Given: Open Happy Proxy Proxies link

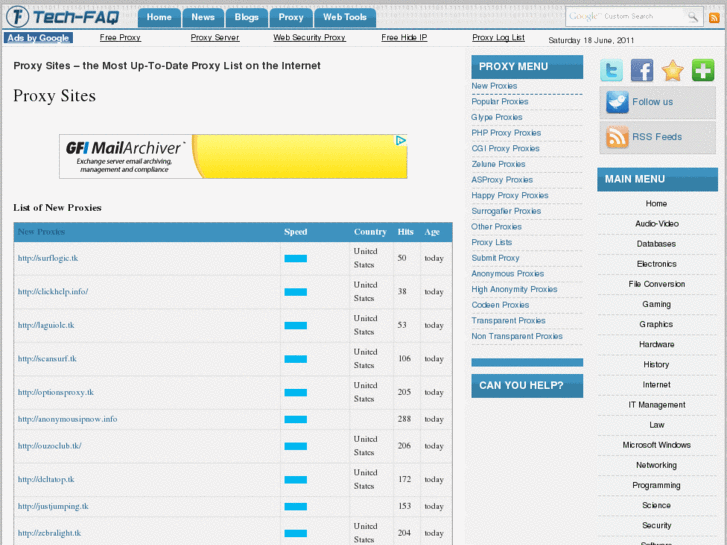Looking at the screenshot, I should pyautogui.click(x=510, y=196).
